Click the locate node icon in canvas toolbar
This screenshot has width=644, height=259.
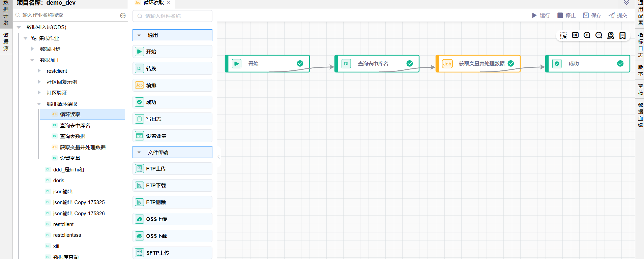coord(611,35)
